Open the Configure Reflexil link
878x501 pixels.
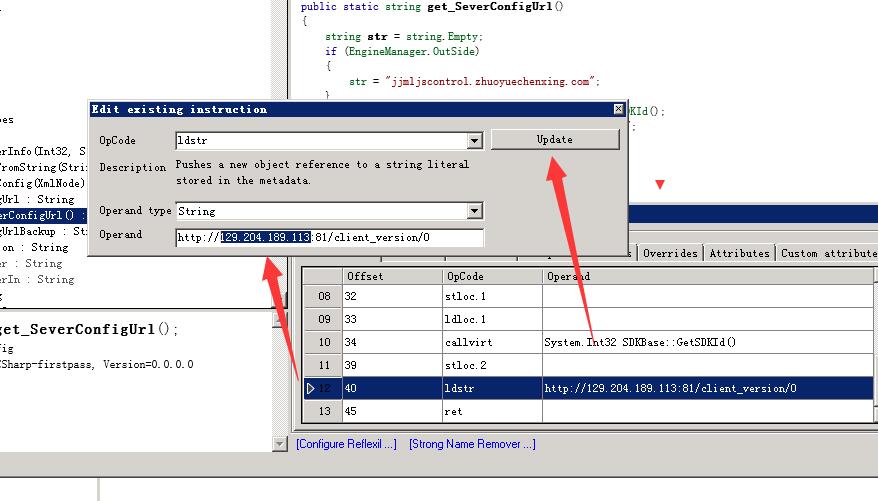click(x=346, y=443)
